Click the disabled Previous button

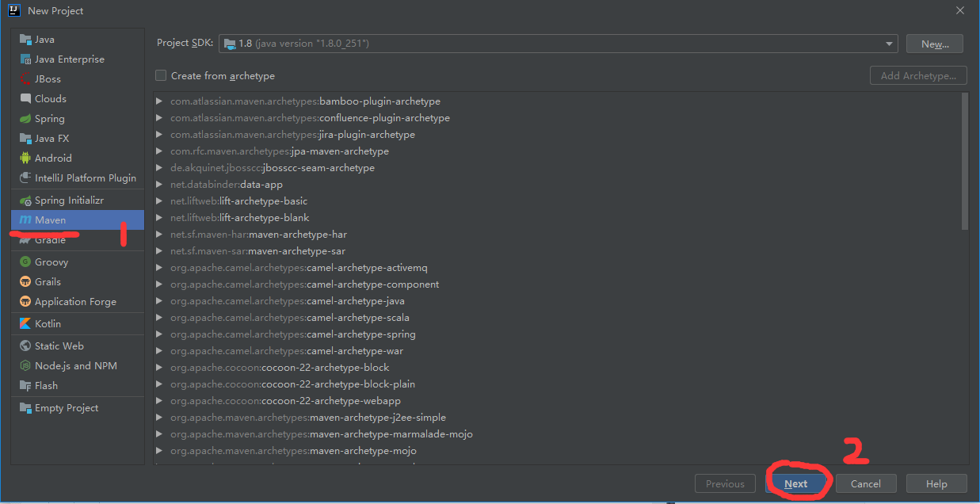click(725, 484)
